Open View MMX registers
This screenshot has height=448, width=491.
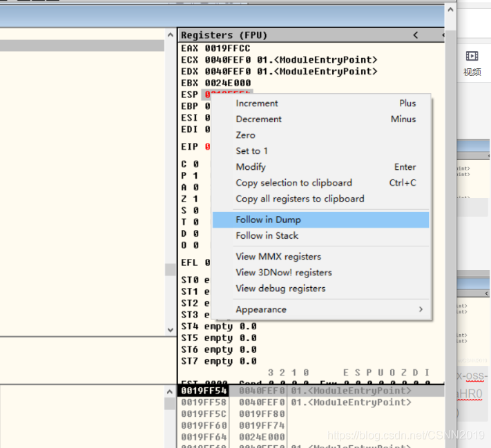coord(320,257)
